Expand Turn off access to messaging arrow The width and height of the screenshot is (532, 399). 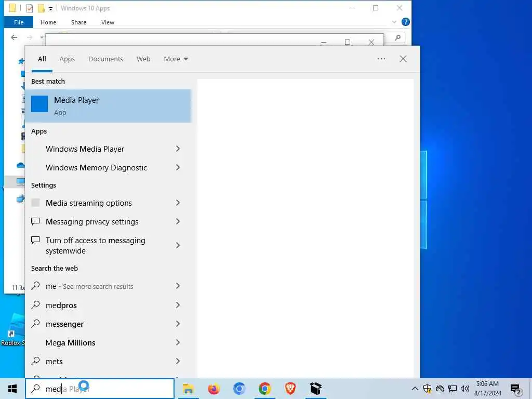click(178, 245)
